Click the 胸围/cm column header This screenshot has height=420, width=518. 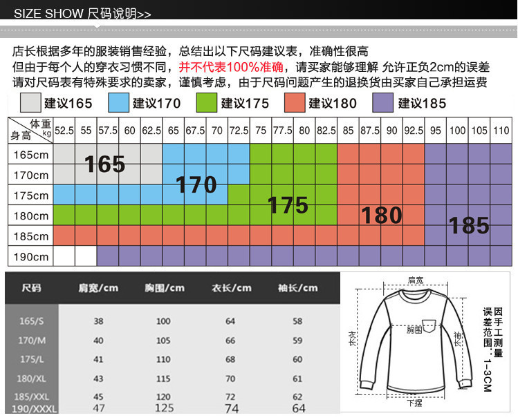165,288
